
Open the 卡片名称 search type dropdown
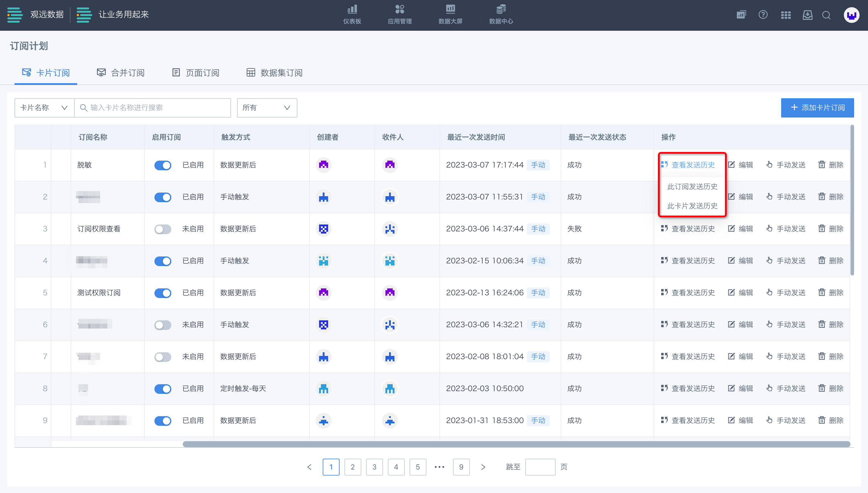(x=44, y=108)
